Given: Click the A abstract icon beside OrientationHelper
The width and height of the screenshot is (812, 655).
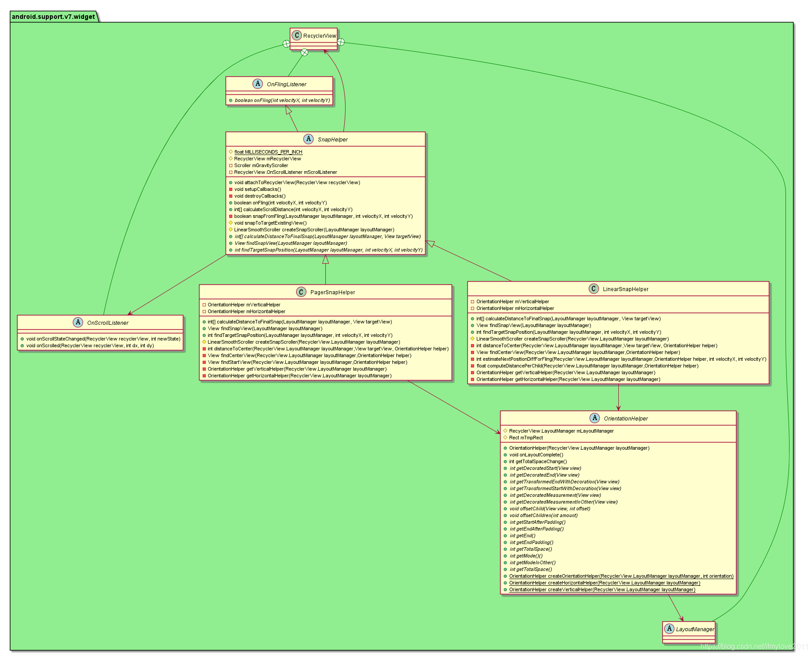Looking at the screenshot, I should click(x=595, y=418).
